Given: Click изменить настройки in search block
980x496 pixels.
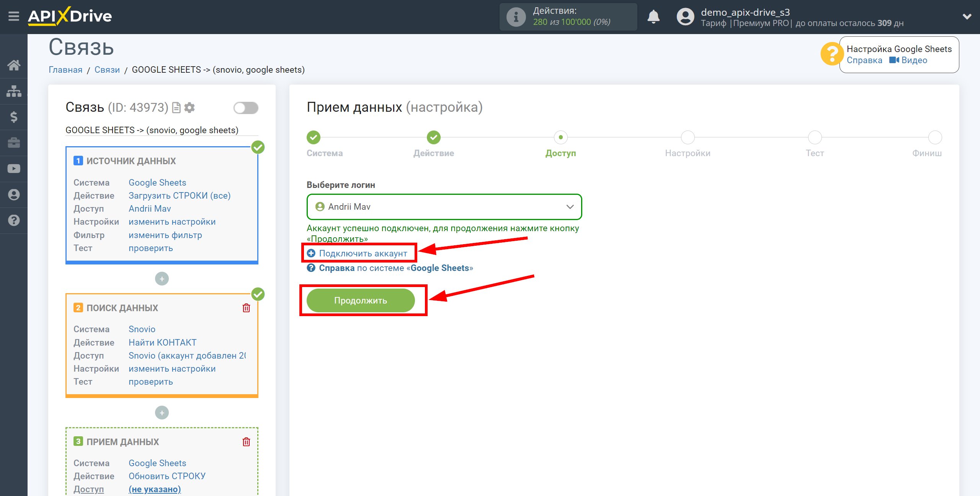Looking at the screenshot, I should 172,369.
